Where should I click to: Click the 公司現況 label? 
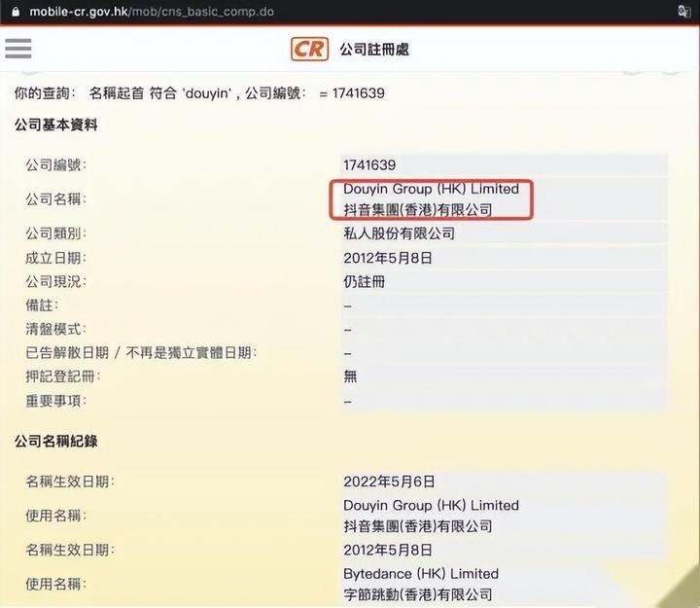[55, 281]
